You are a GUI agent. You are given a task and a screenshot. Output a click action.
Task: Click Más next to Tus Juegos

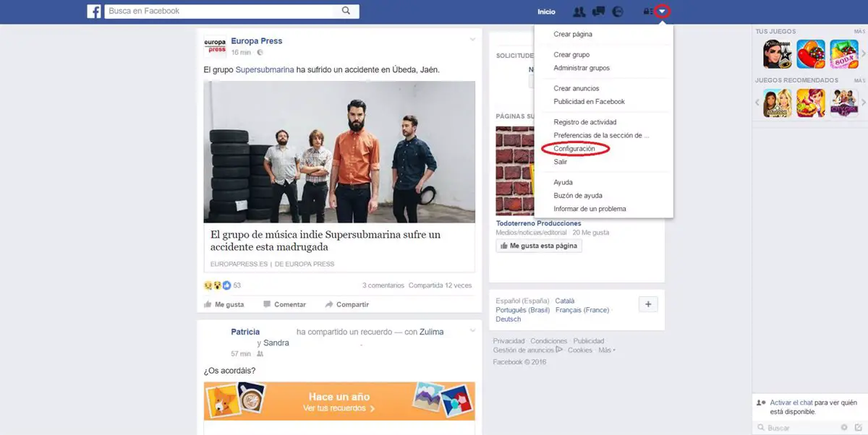[859, 32]
